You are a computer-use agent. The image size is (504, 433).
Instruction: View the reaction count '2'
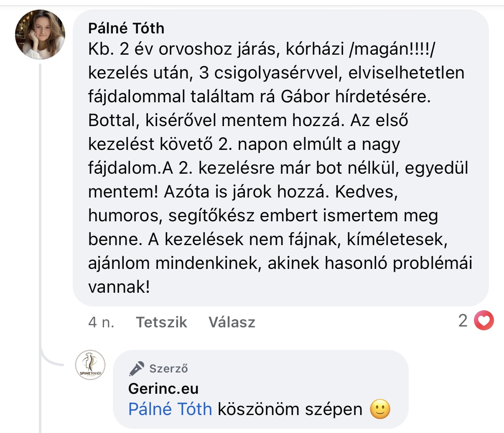click(463, 321)
